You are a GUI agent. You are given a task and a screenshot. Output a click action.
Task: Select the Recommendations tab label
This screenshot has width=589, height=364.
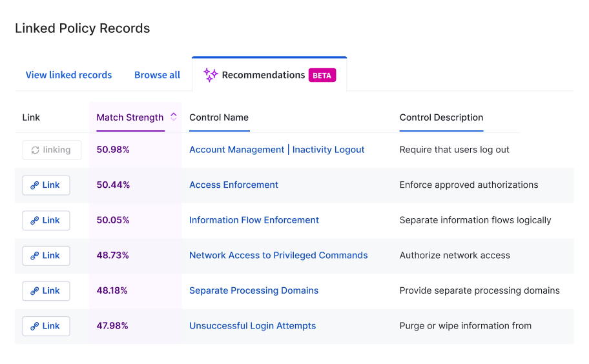[x=263, y=75]
